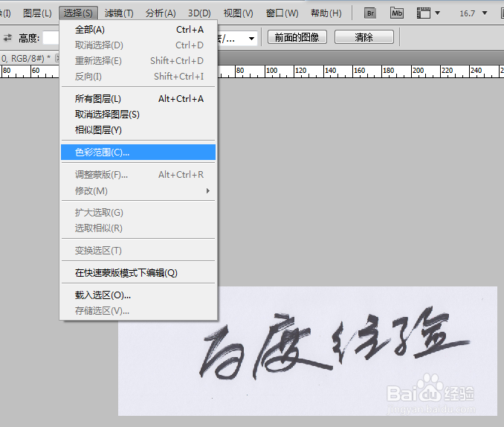The image size is (504, 427).
Task: Close the 选择(S) menu
Action: (x=78, y=13)
